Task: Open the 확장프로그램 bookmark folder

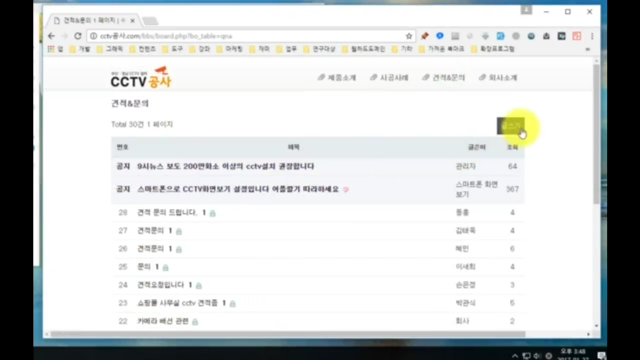Action: tap(493, 49)
